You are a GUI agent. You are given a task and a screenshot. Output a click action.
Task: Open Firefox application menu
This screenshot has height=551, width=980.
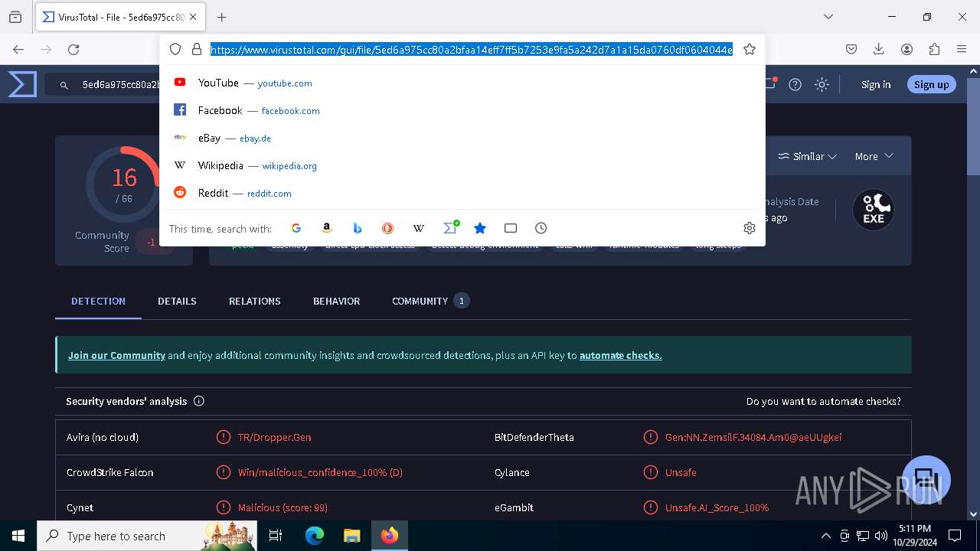coord(962,49)
